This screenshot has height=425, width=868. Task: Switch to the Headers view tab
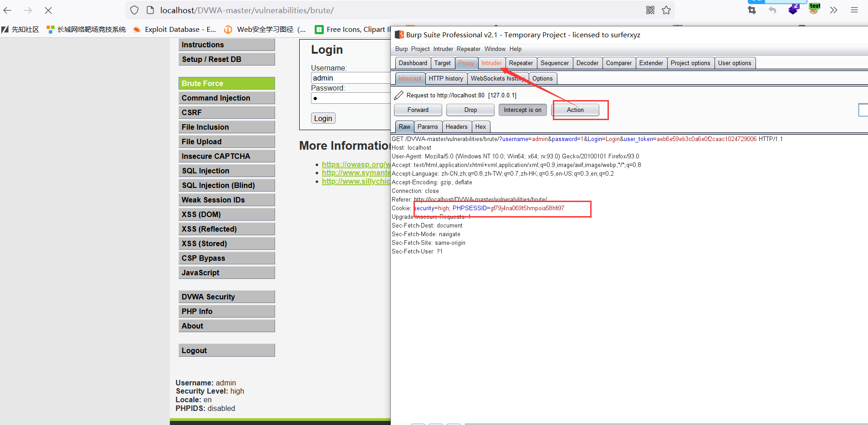click(456, 127)
